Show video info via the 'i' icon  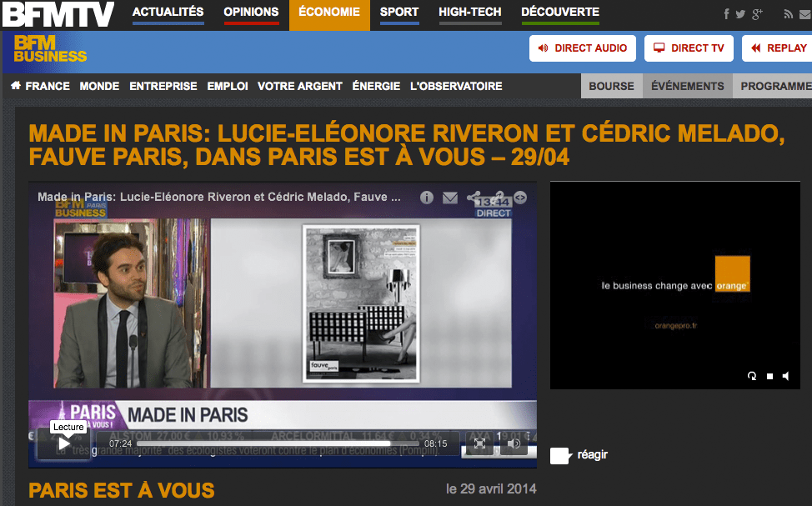click(427, 198)
